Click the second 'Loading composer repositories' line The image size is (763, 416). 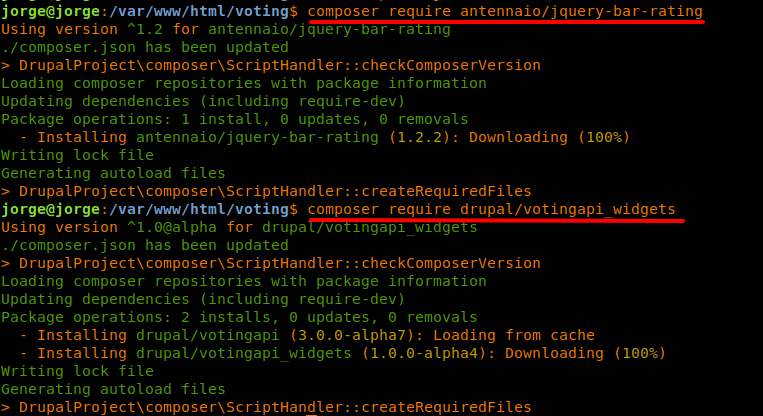244,281
